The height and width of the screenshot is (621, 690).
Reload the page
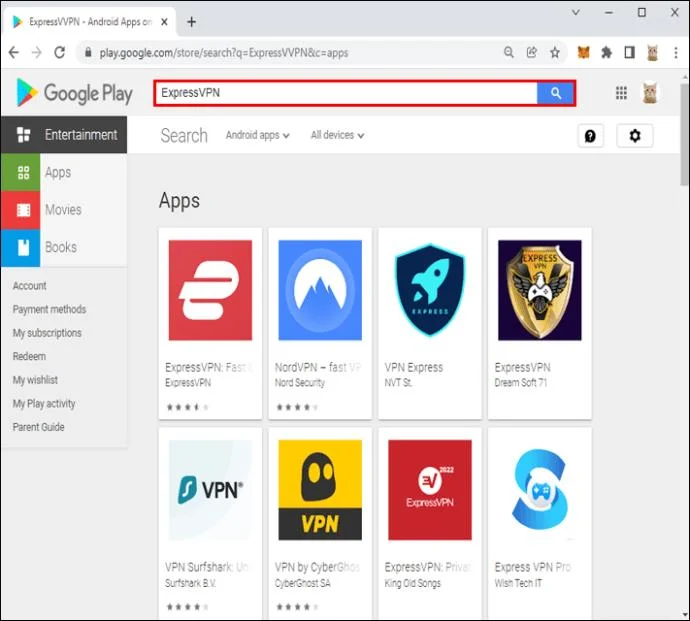59,53
